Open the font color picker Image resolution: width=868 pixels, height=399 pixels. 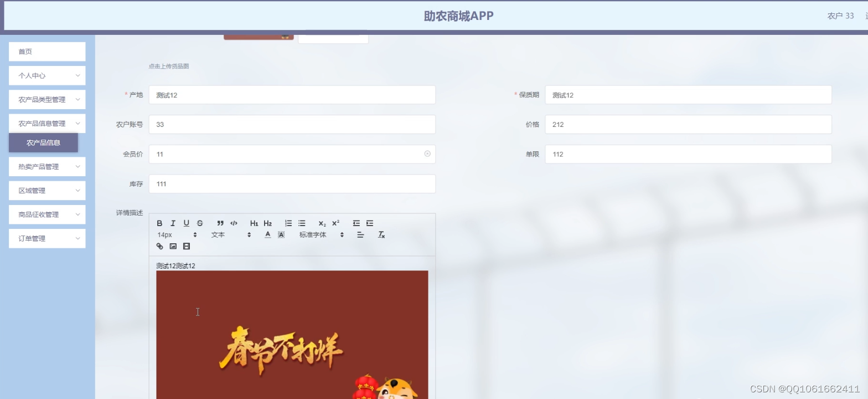[267, 235]
